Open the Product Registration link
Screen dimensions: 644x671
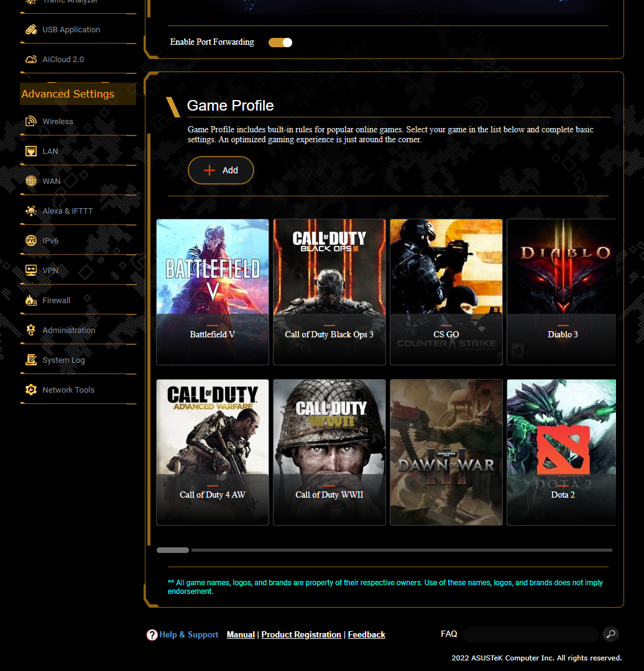(301, 634)
